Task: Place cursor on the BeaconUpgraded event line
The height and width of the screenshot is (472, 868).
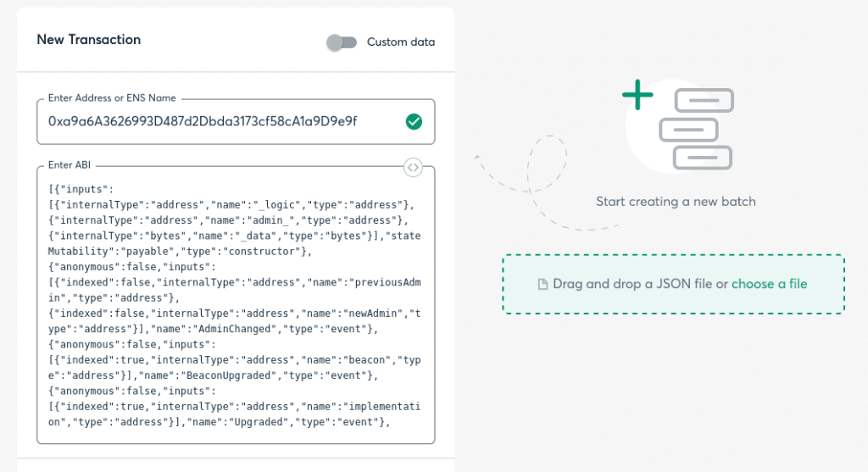Action: tap(254, 375)
